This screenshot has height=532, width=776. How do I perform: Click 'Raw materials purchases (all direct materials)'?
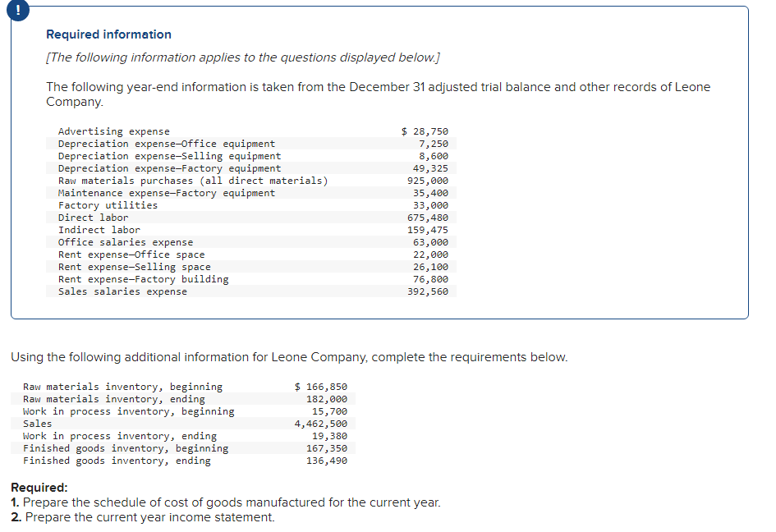tap(193, 181)
